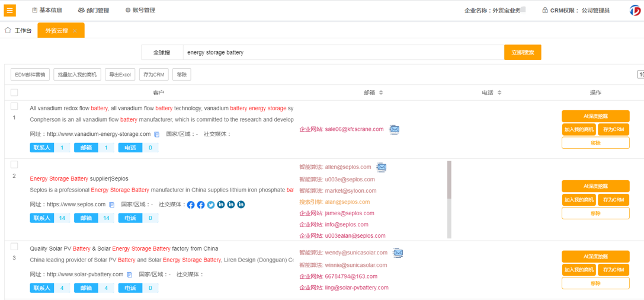Click AI深度挖掘 for Seplos row
644x300 pixels.
click(x=595, y=186)
